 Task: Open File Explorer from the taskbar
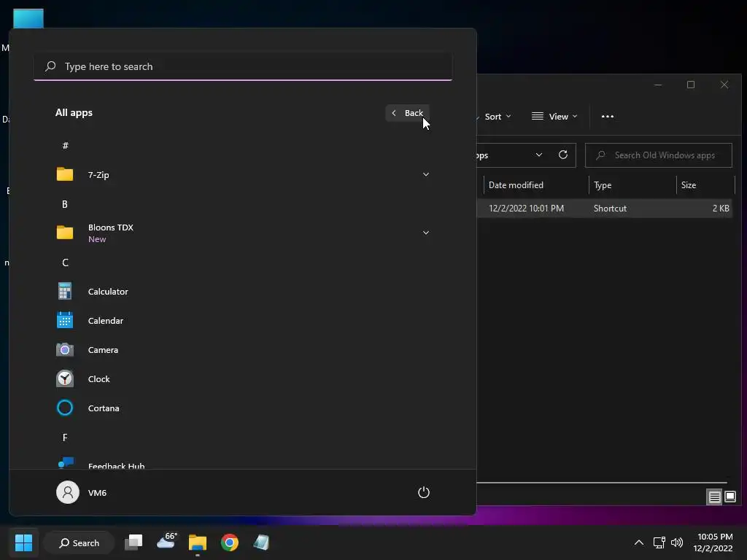tap(197, 542)
